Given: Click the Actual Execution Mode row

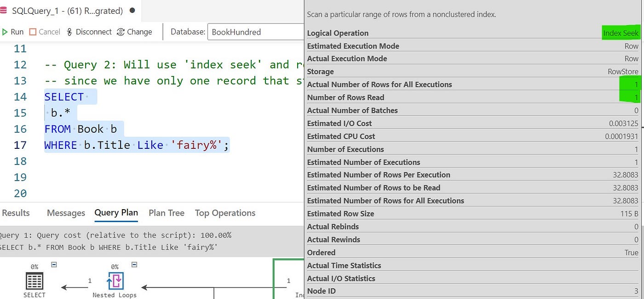Looking at the screenshot, I should tap(473, 59).
